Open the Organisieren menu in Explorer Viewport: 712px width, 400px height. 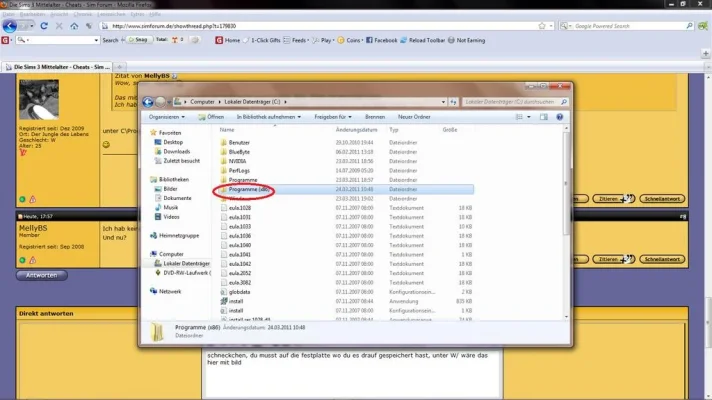pyautogui.click(x=167, y=117)
